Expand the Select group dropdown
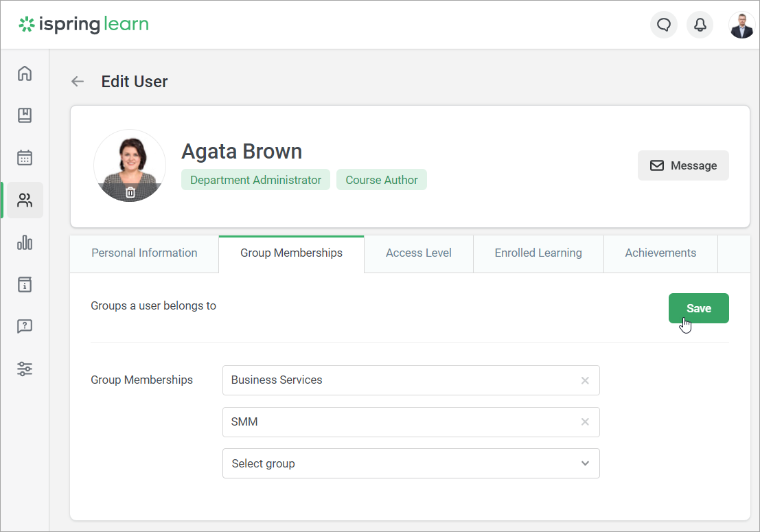This screenshot has width=760, height=532. (411, 463)
